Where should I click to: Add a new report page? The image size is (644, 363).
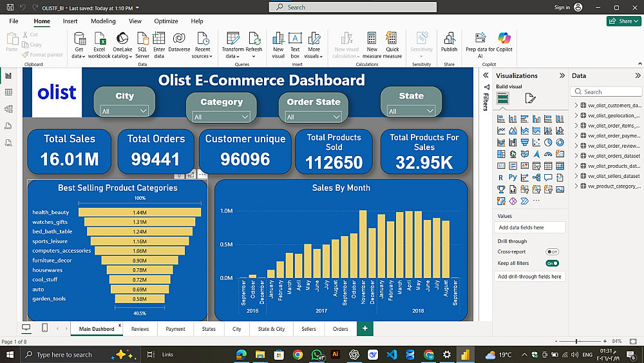[x=365, y=328]
